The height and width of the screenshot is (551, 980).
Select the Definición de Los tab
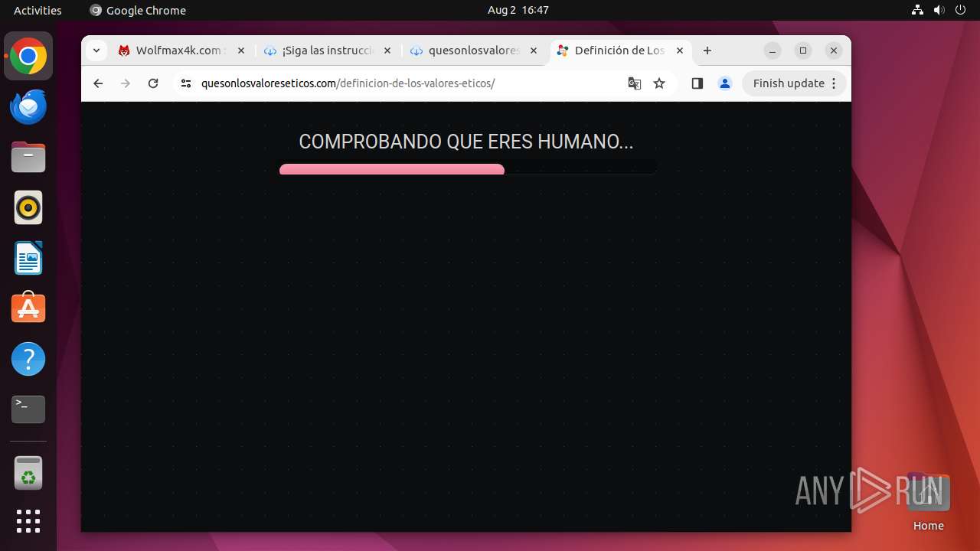click(x=620, y=51)
